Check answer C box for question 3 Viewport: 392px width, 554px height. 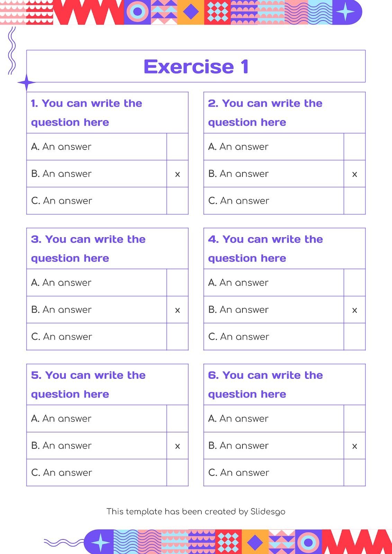(x=177, y=337)
